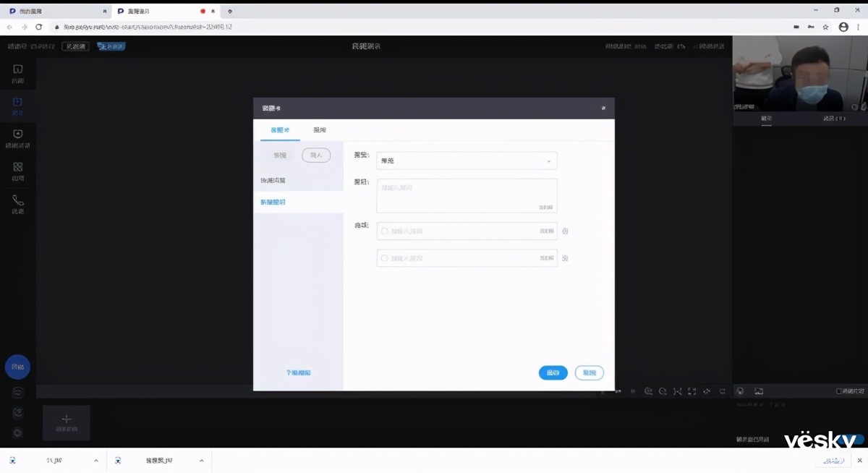Click the large question text input box
The height and width of the screenshot is (473, 868).
click(x=467, y=196)
